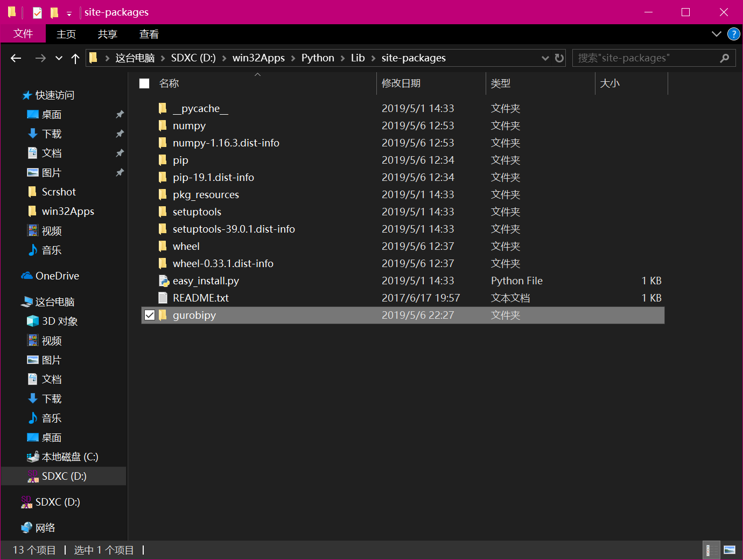Toggle the select-all checkbox in header
Viewport: 743px width, 560px height.
pos(144,83)
